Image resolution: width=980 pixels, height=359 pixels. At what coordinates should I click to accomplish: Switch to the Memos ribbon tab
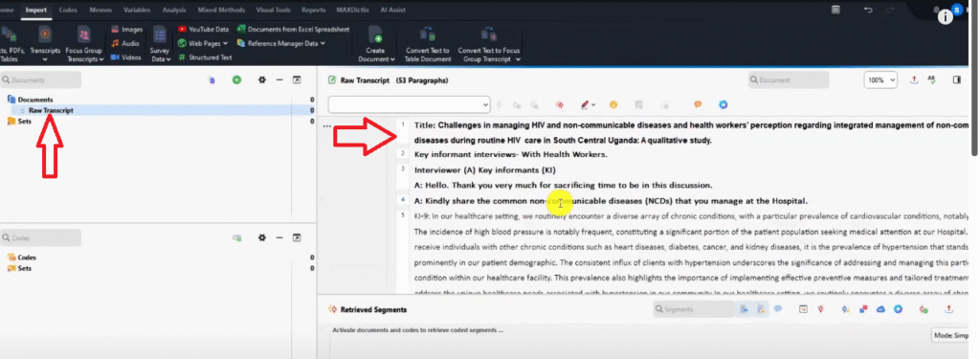(x=100, y=10)
